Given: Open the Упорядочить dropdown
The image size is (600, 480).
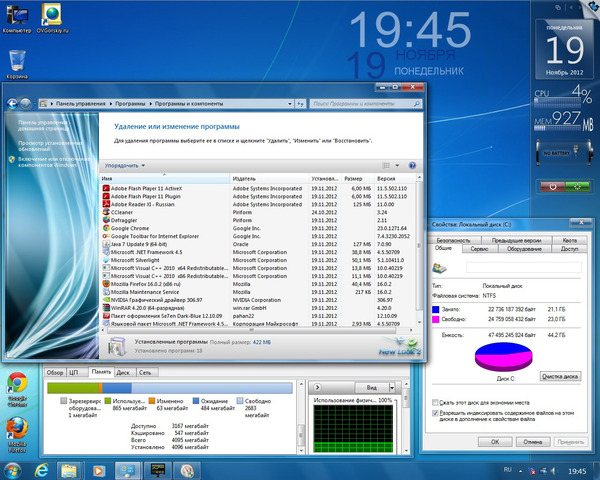Looking at the screenshot, I should tap(125, 166).
